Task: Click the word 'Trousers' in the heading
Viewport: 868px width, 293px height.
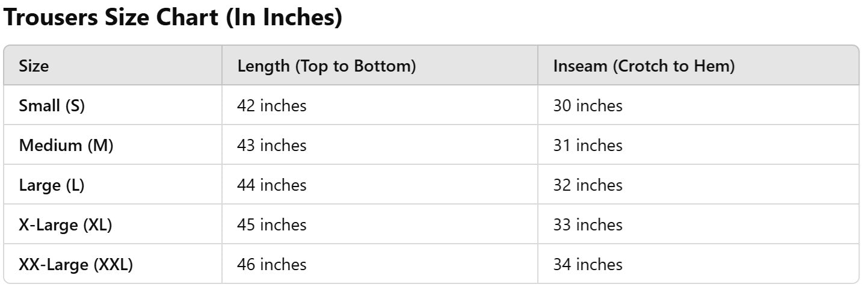Action: 52,19
